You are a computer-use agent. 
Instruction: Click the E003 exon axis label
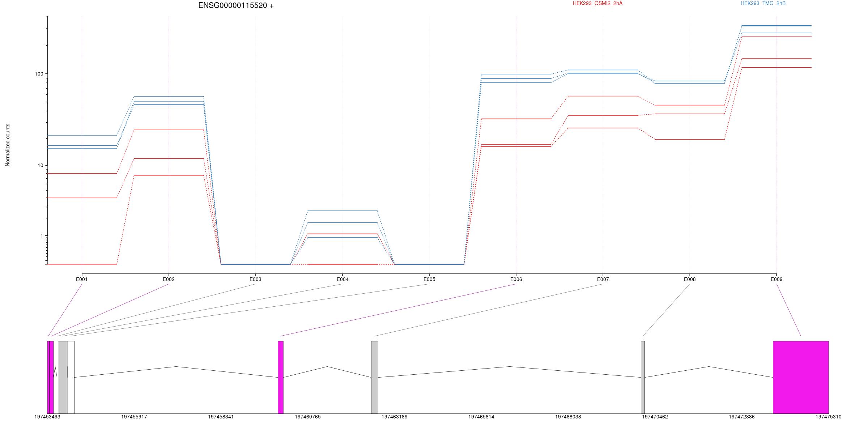tap(255, 279)
